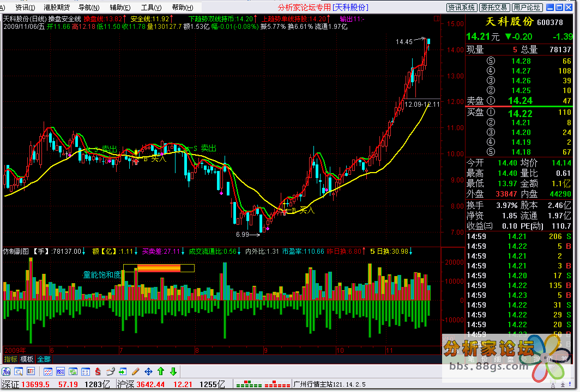Switch to the 全部 tab

pos(44,359)
